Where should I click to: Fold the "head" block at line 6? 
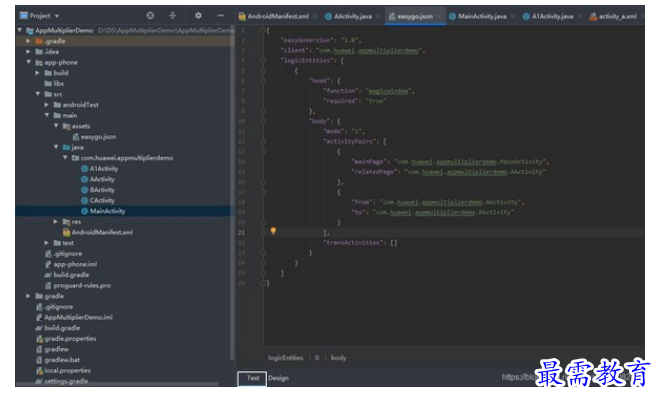click(263, 81)
